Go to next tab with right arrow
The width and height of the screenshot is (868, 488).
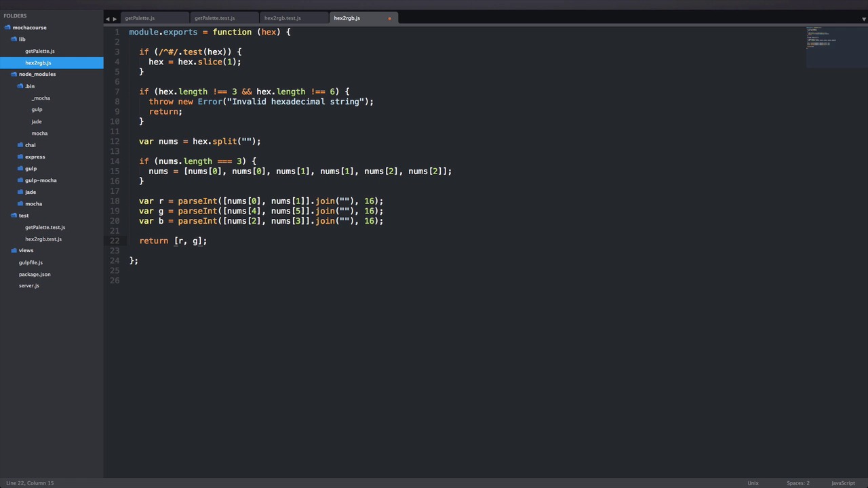(115, 19)
